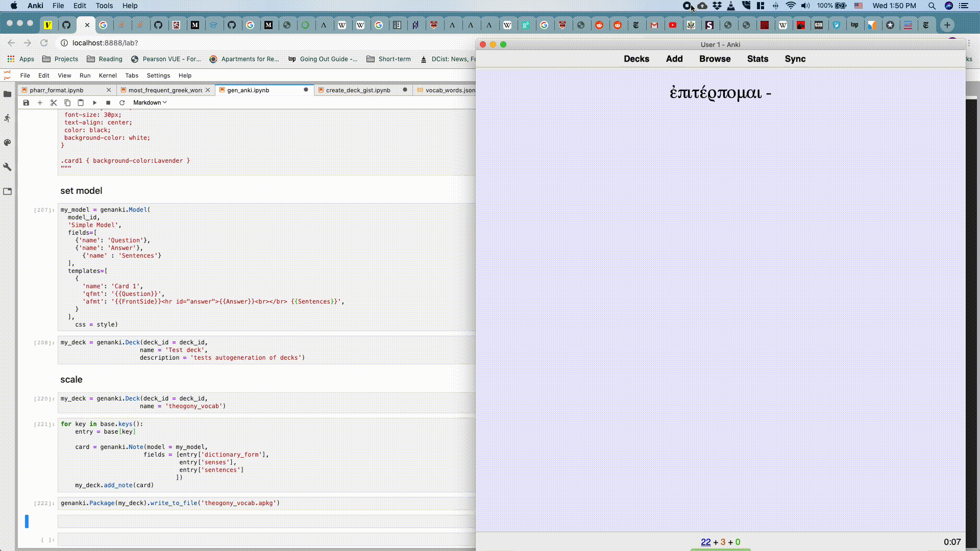Click the 'scale' markdown heading
Image resolution: width=980 pixels, height=551 pixels.
tap(71, 380)
